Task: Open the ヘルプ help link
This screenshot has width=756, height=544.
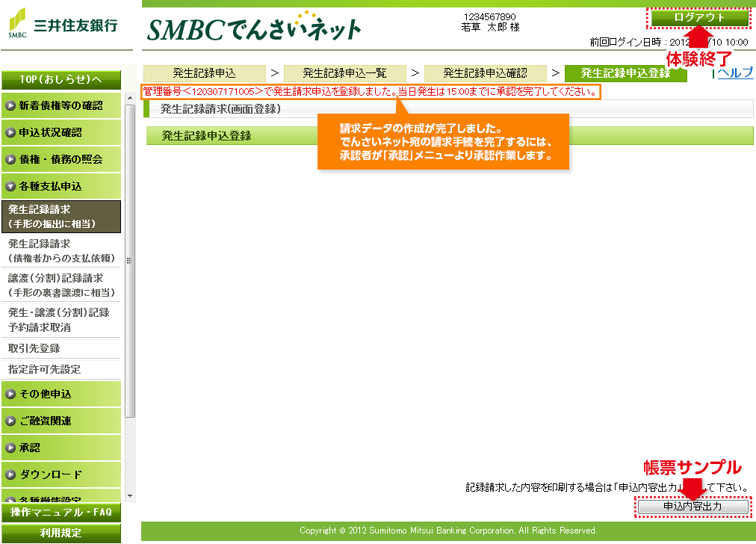Action: click(735, 72)
